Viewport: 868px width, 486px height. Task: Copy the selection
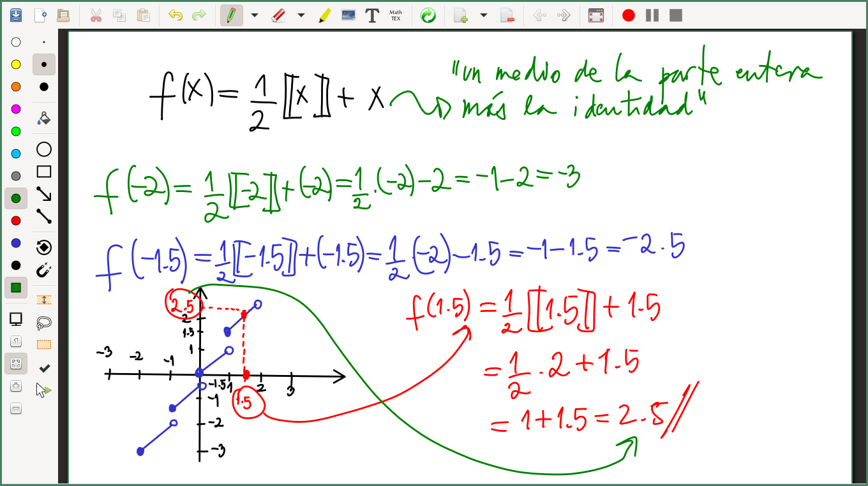tap(119, 15)
